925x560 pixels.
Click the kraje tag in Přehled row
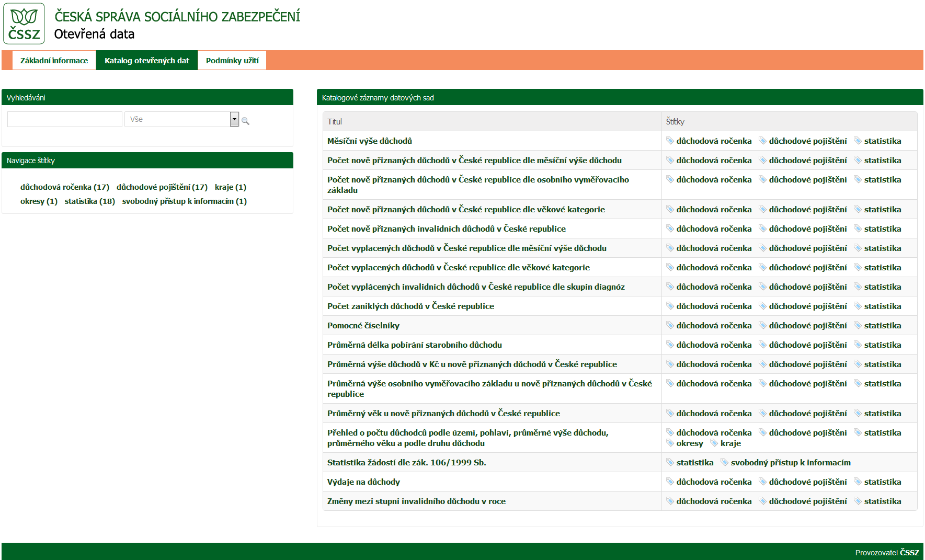[x=730, y=443]
